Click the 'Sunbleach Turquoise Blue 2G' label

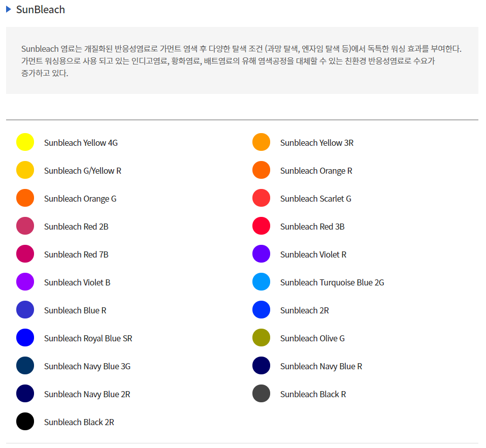[x=332, y=283]
